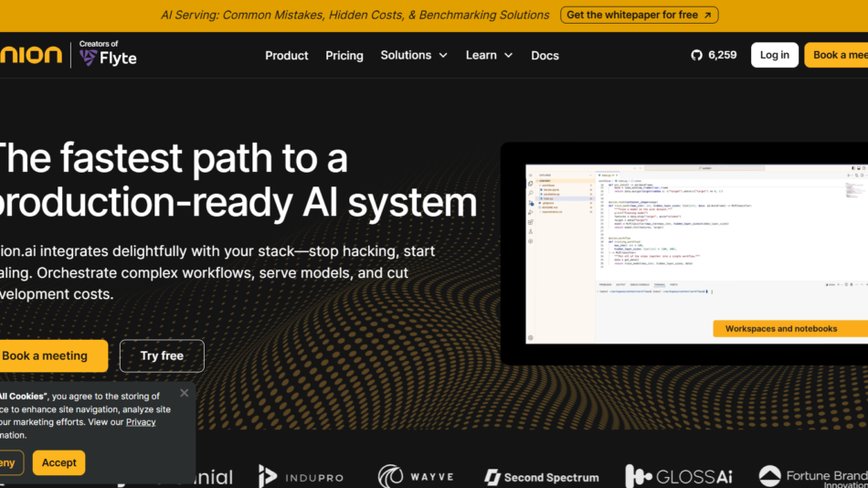Open the Privacy link in cookie notice

pos(141,422)
